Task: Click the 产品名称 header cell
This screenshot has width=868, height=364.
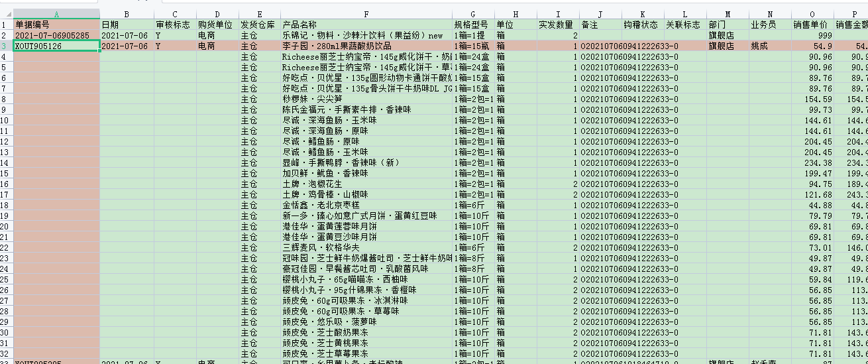Action: (x=366, y=25)
